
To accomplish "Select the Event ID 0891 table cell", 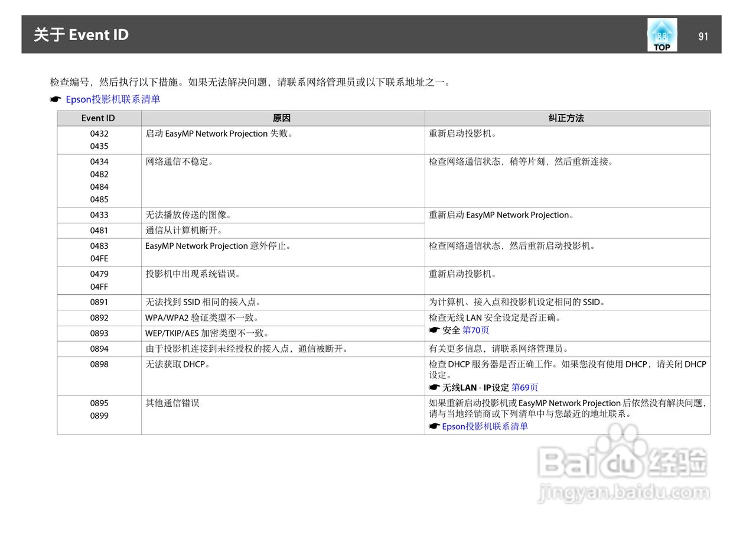I will 98,301.
